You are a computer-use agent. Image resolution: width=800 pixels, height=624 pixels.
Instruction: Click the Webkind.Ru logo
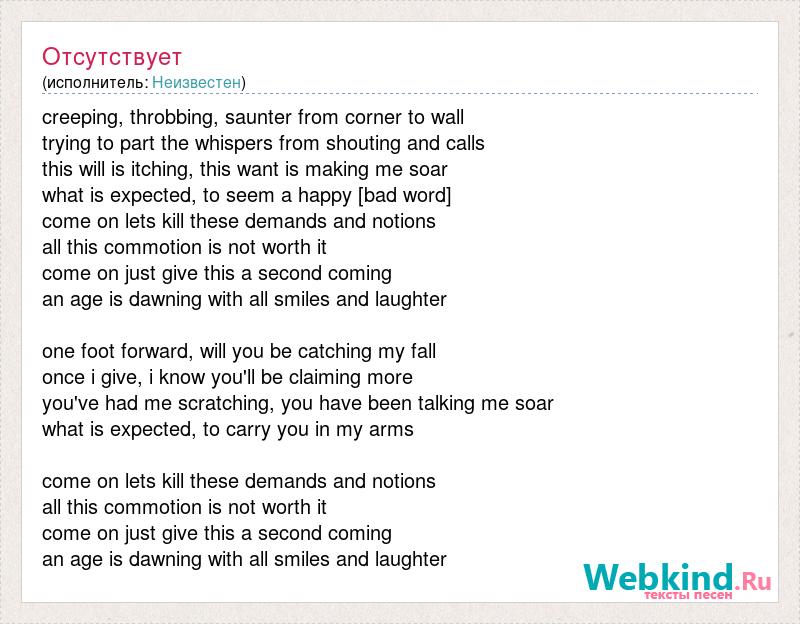[x=677, y=580]
